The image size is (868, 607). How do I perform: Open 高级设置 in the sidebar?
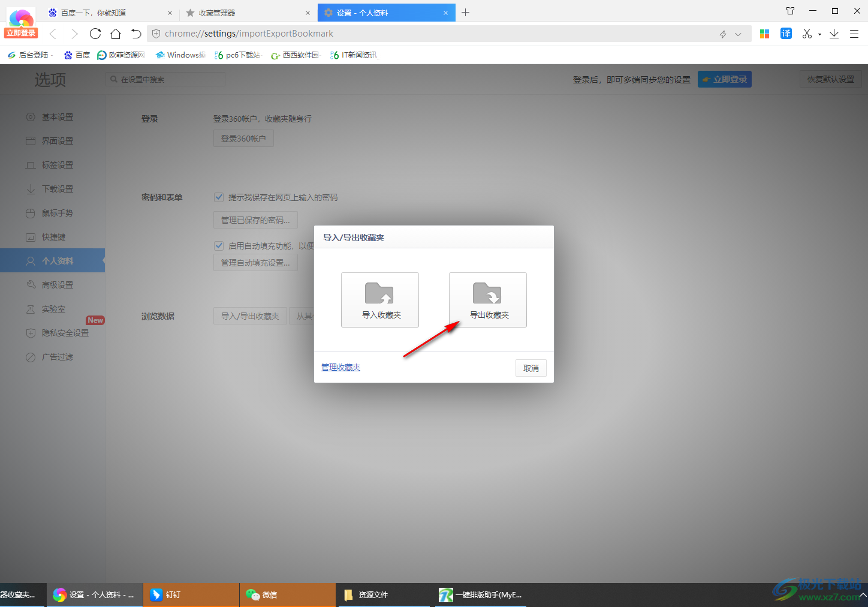(x=52, y=285)
